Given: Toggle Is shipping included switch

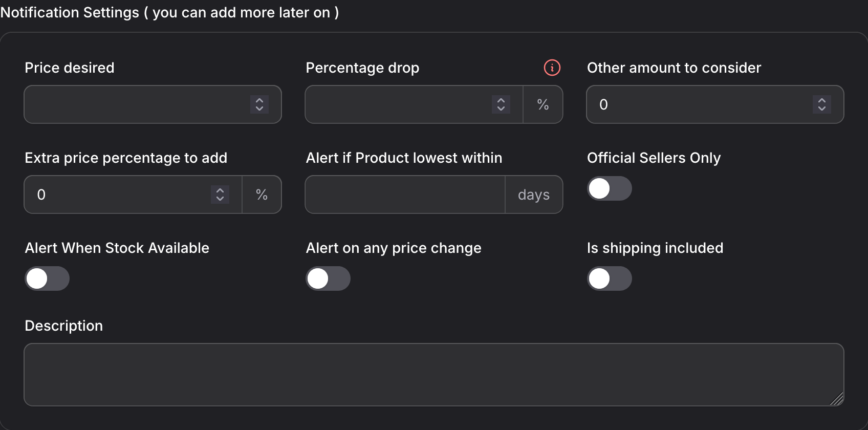Looking at the screenshot, I should (609, 278).
